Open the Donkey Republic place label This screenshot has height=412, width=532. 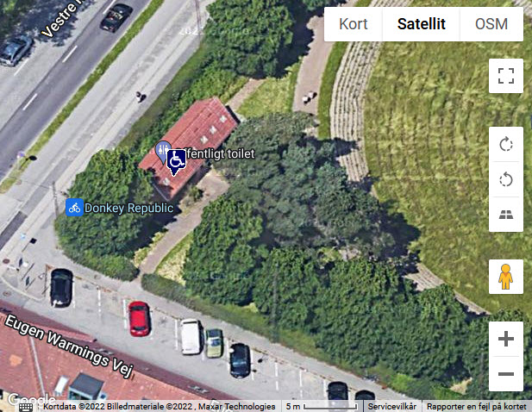(129, 208)
